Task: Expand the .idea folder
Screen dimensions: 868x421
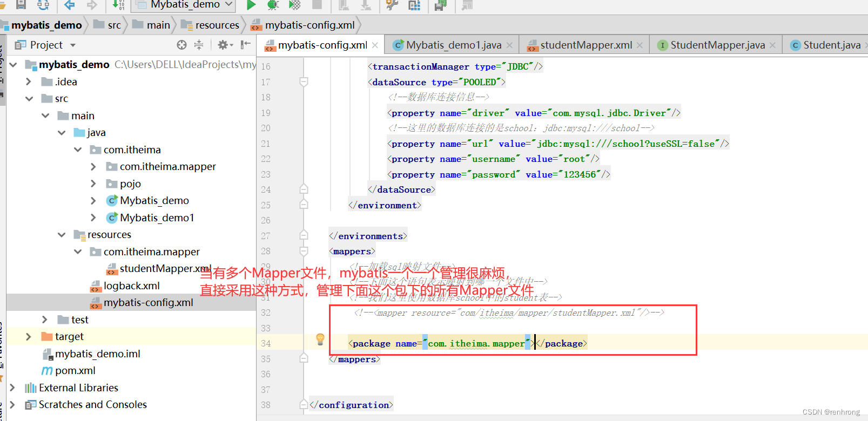Action: pyautogui.click(x=29, y=82)
